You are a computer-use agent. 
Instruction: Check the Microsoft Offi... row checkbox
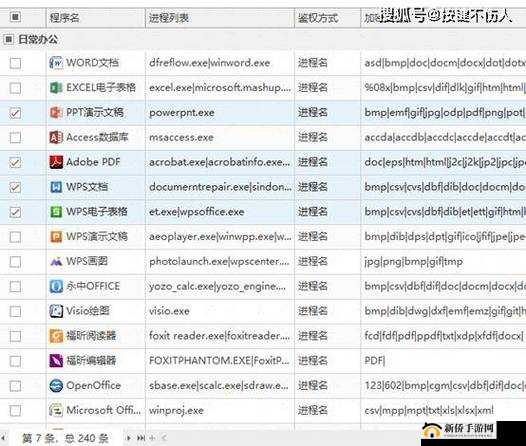click(15, 411)
